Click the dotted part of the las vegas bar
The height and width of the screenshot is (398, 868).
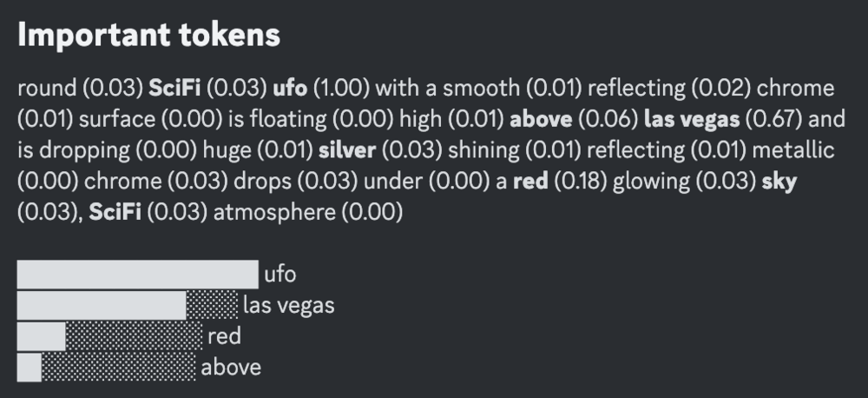[x=212, y=305]
